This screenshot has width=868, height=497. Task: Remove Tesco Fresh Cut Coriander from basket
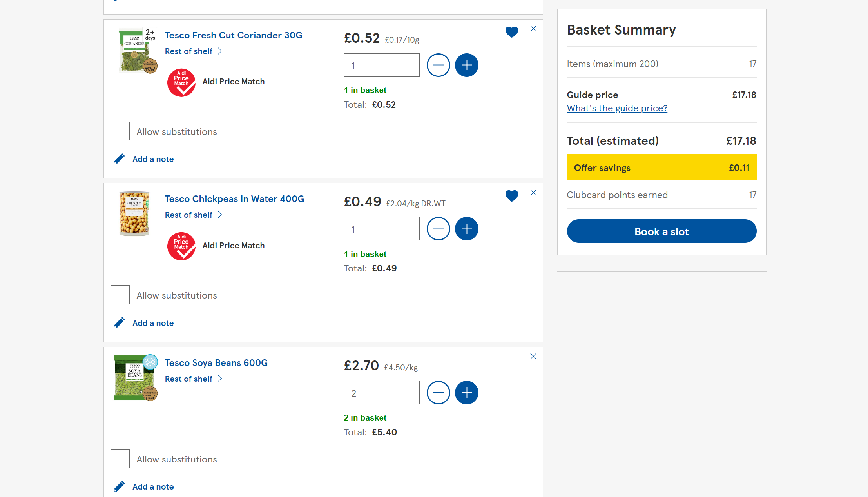pos(533,29)
